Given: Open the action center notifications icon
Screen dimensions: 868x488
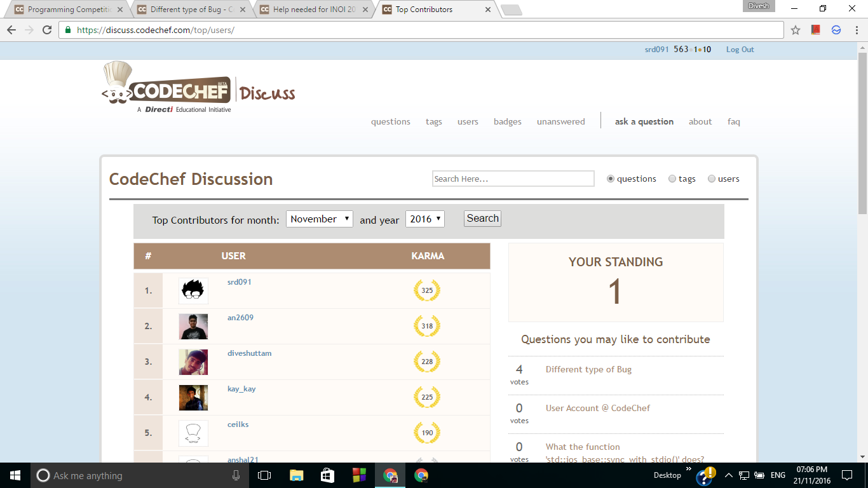Looking at the screenshot, I should point(847,475).
